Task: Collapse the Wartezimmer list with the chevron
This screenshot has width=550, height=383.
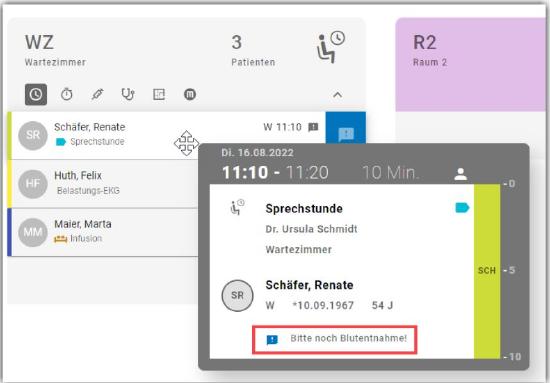Action: [337, 95]
